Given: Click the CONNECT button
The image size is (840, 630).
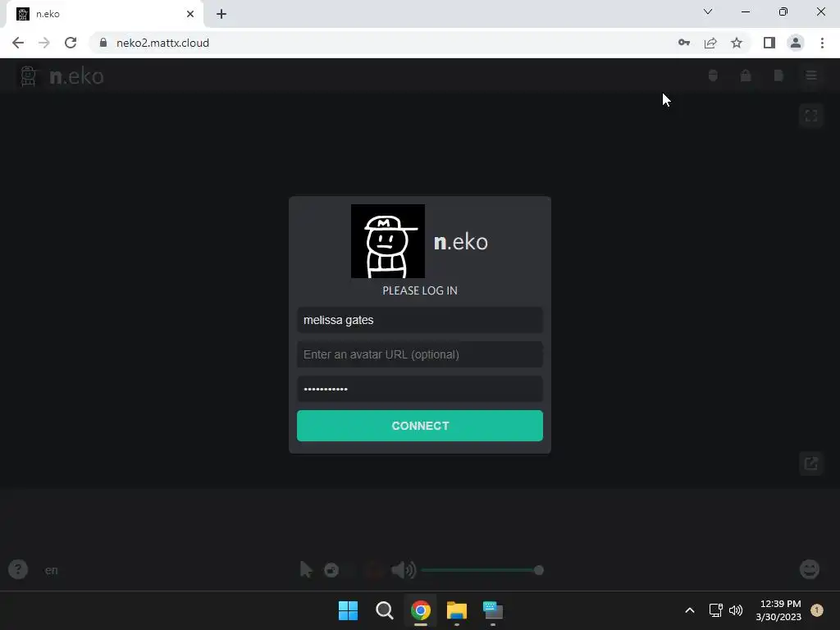Looking at the screenshot, I should pyautogui.click(x=419, y=426).
